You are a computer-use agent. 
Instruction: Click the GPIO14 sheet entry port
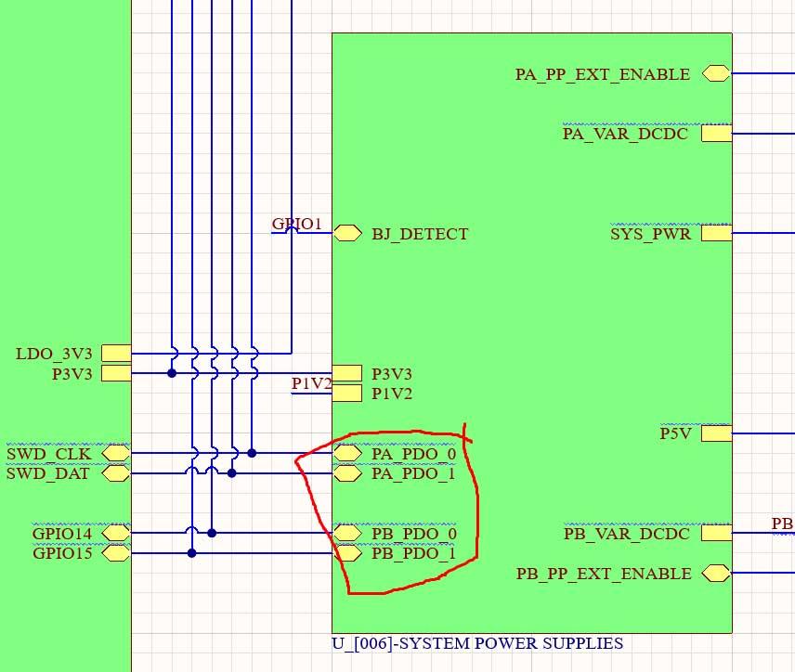(x=116, y=534)
